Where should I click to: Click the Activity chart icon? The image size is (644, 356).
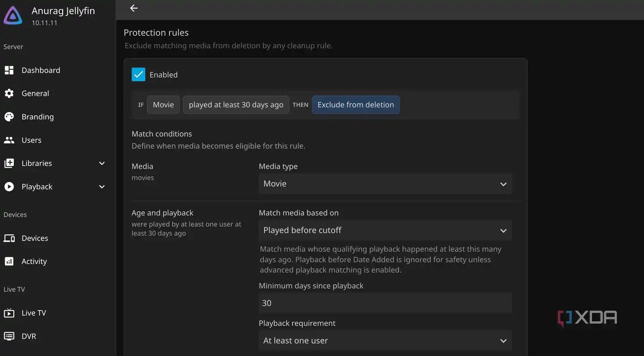tap(9, 261)
